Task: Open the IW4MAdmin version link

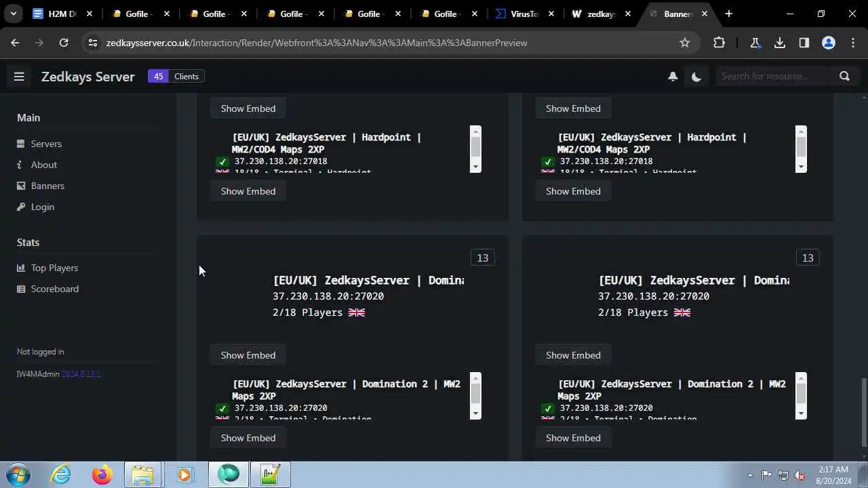Action: (81, 374)
